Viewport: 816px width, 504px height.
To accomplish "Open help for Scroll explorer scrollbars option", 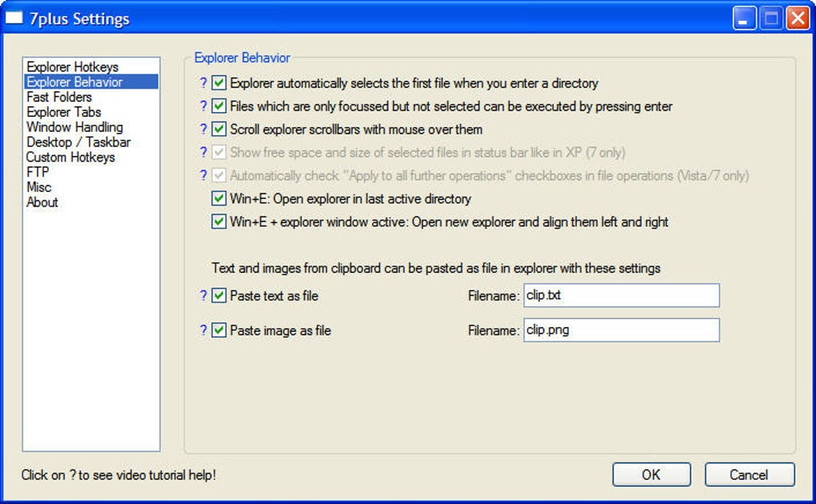I will (203, 130).
